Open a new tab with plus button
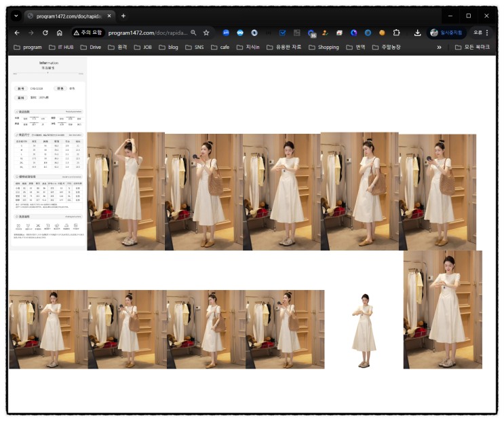The height and width of the screenshot is (421, 504). click(123, 16)
